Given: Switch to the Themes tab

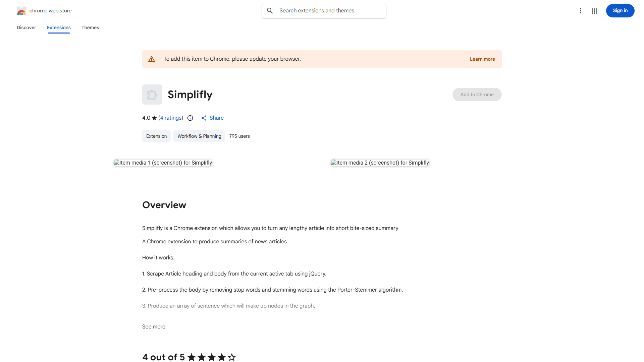Looking at the screenshot, I should [90, 27].
